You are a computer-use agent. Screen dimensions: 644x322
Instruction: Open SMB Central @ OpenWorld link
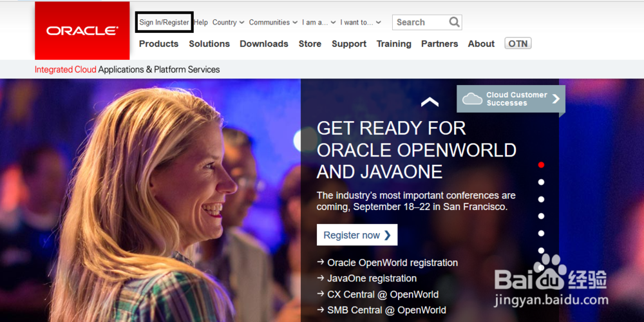[x=386, y=310]
